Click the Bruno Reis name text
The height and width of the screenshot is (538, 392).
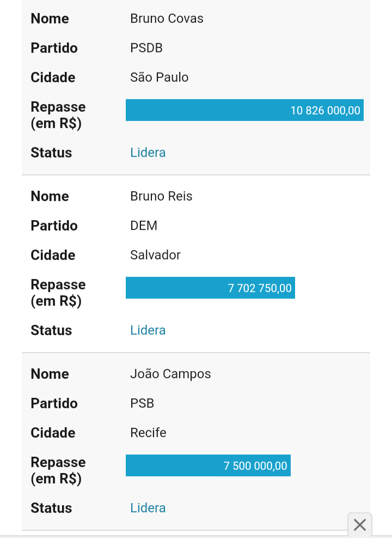tap(161, 196)
